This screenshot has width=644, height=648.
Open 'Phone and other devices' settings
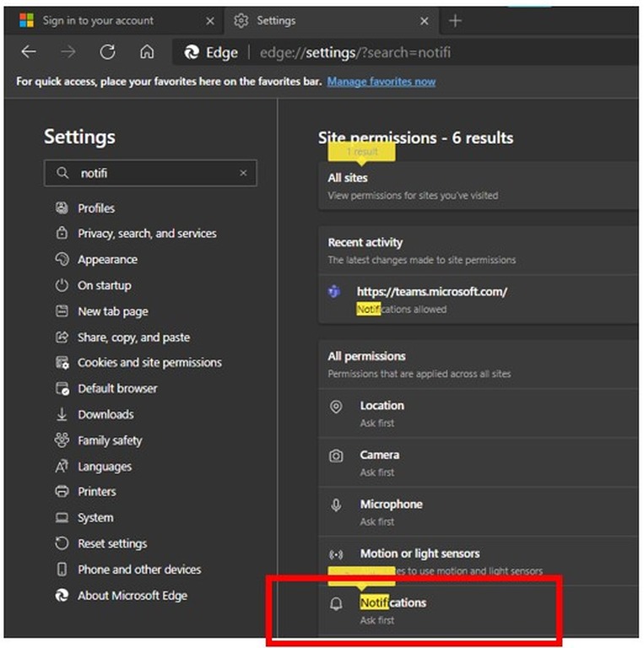(140, 570)
